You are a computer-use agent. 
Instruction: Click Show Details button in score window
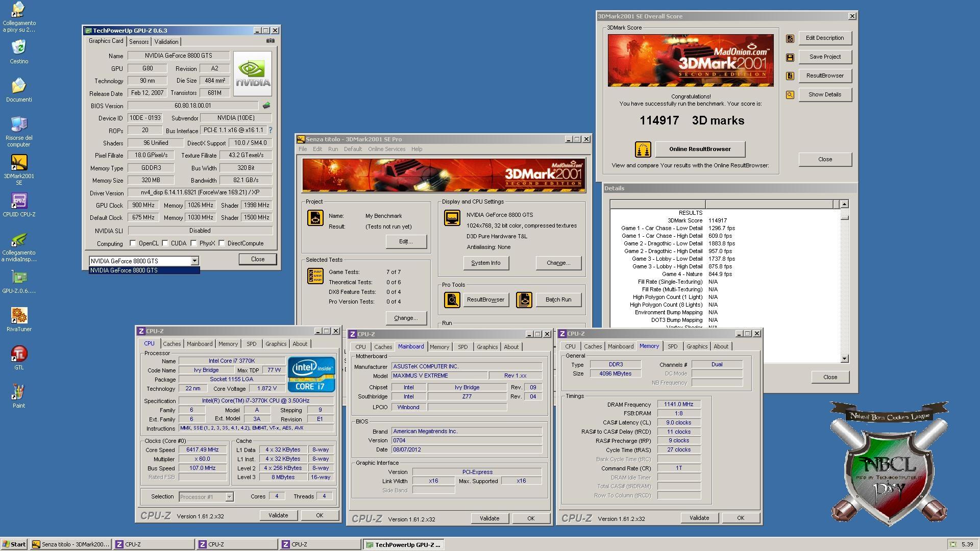tap(825, 95)
